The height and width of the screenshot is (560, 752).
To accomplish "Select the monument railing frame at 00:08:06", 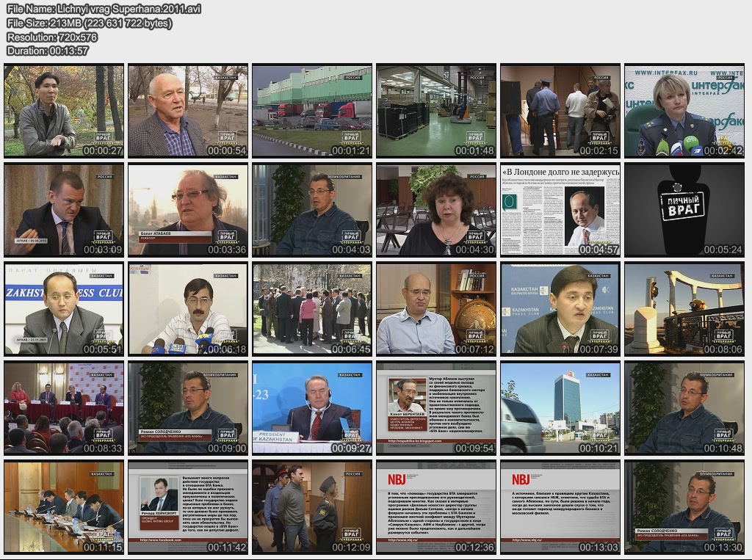I will [684, 309].
